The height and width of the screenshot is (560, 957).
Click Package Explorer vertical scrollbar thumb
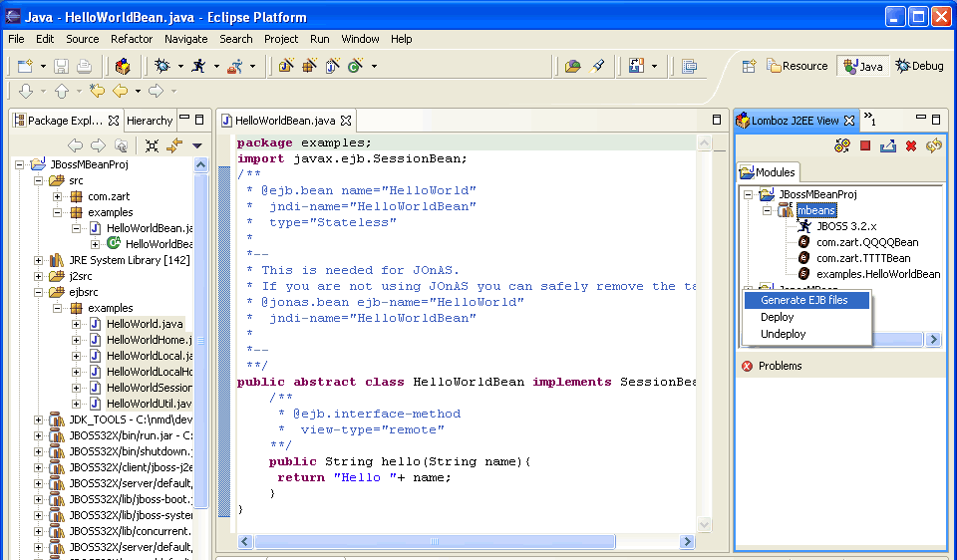200,340
